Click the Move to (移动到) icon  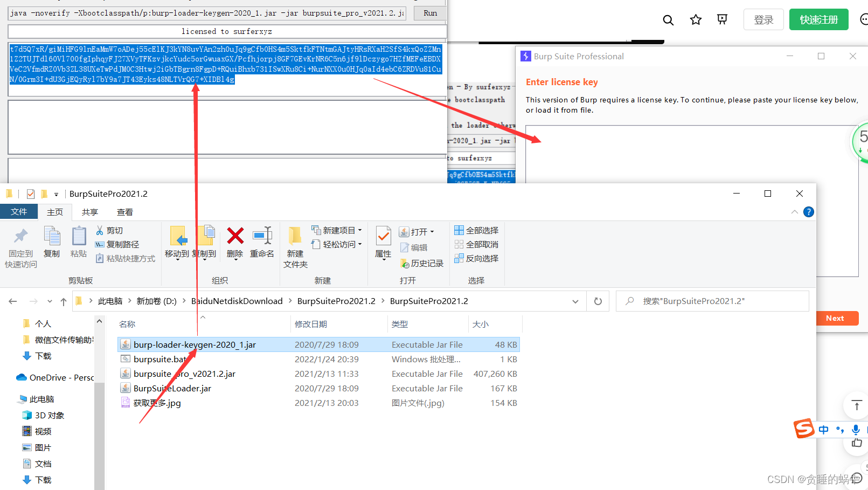(x=178, y=236)
